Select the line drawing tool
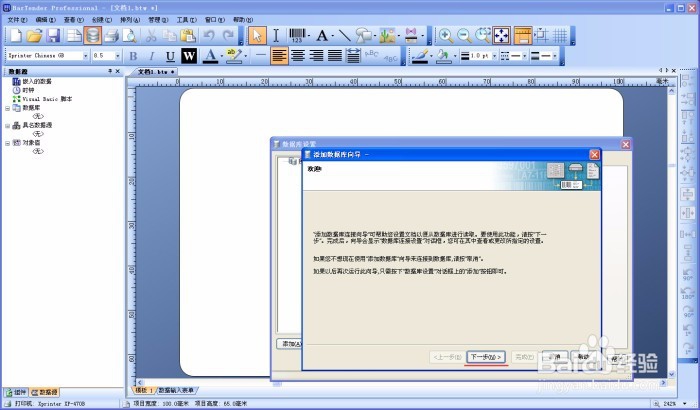The width and height of the screenshot is (700, 410). tap(344, 35)
